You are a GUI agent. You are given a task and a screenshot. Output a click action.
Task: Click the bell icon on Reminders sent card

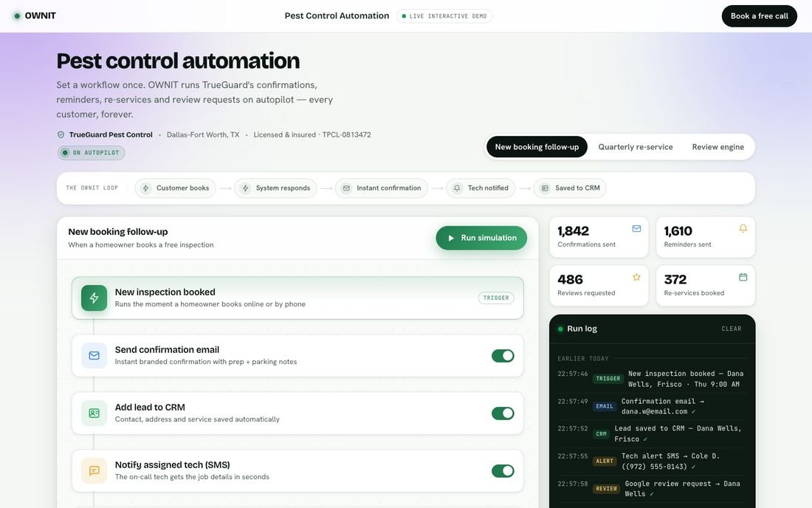[x=743, y=228]
